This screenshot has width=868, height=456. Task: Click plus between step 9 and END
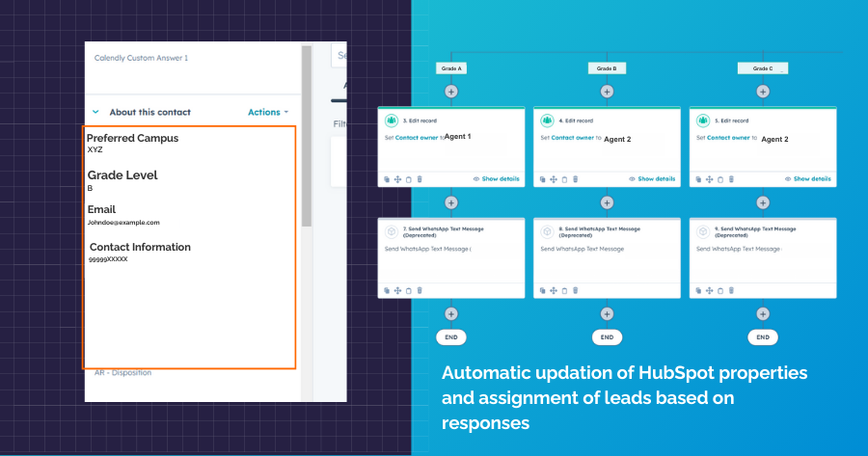point(763,313)
